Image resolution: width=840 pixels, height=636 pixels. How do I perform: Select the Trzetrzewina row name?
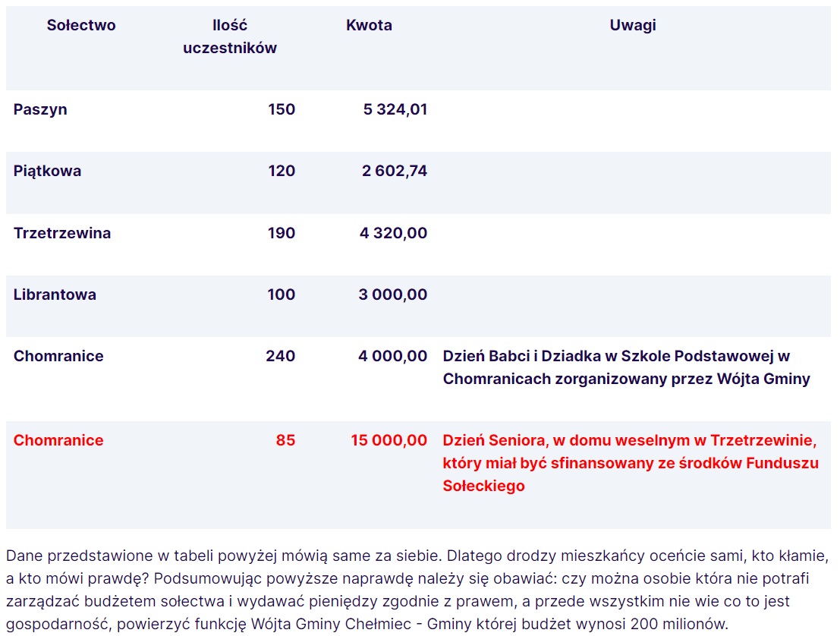point(62,233)
